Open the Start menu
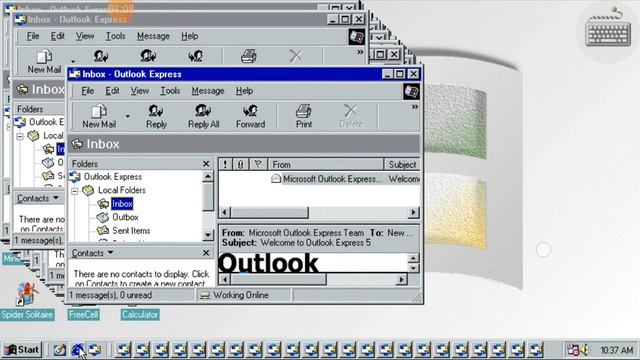 point(22,350)
